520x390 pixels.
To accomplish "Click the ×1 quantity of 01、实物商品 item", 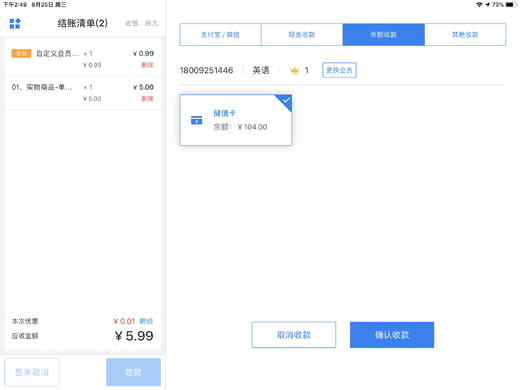I will [88, 87].
